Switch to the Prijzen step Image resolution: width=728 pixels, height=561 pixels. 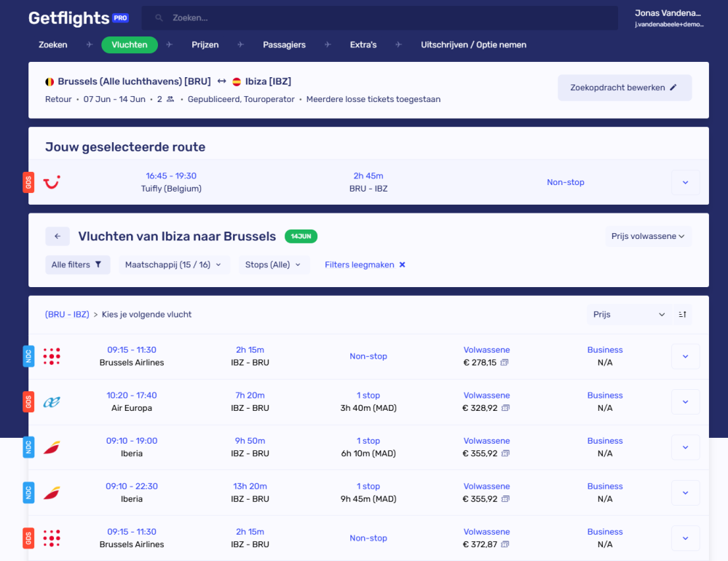pyautogui.click(x=205, y=44)
